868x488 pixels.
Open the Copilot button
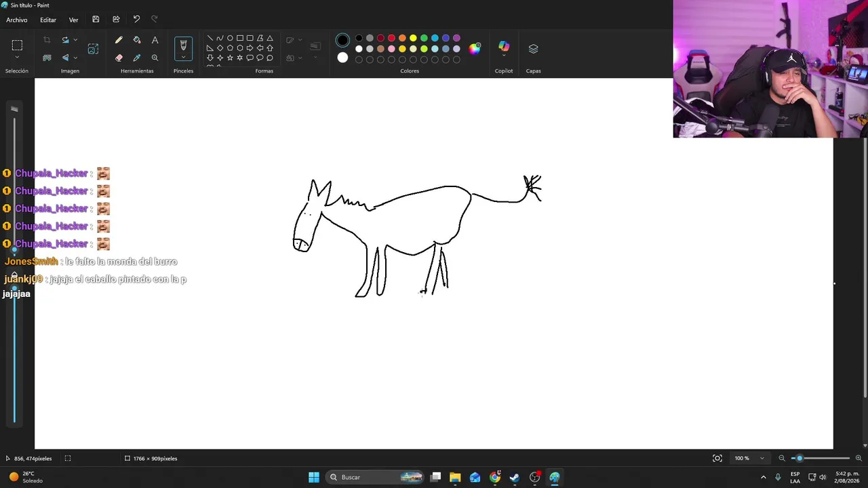click(504, 46)
